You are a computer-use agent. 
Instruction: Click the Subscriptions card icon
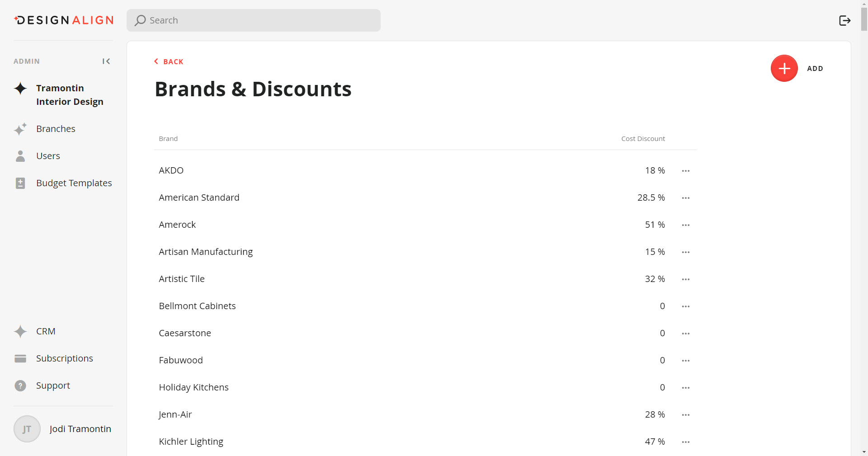(20, 358)
